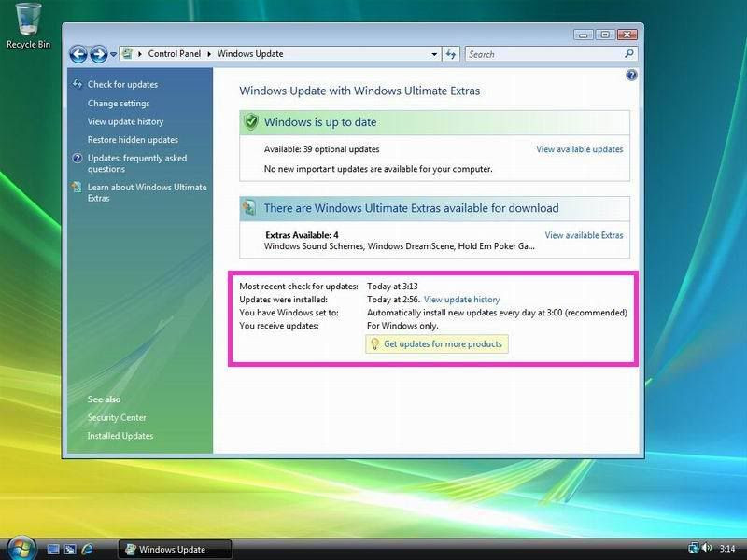Close the Windows Update window
The image size is (747, 560).
point(627,35)
